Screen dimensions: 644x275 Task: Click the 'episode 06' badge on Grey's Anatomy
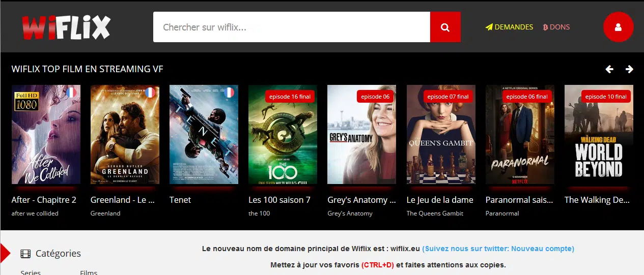375,97
